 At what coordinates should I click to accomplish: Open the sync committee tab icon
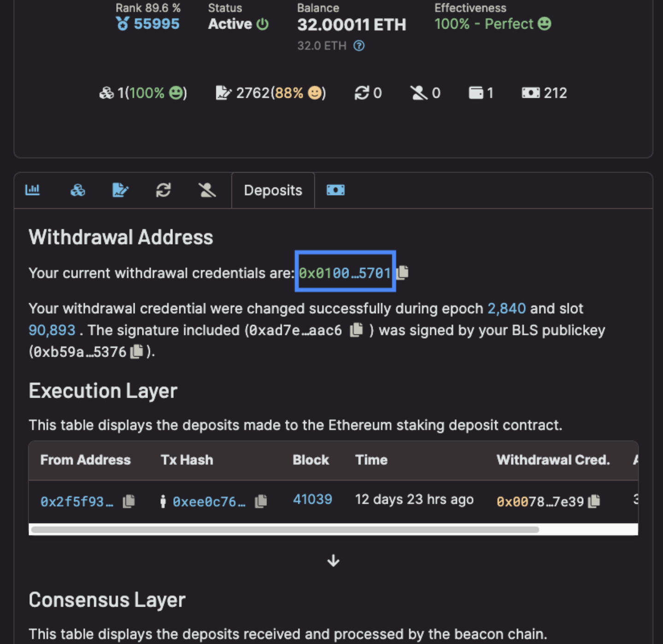[x=163, y=190]
